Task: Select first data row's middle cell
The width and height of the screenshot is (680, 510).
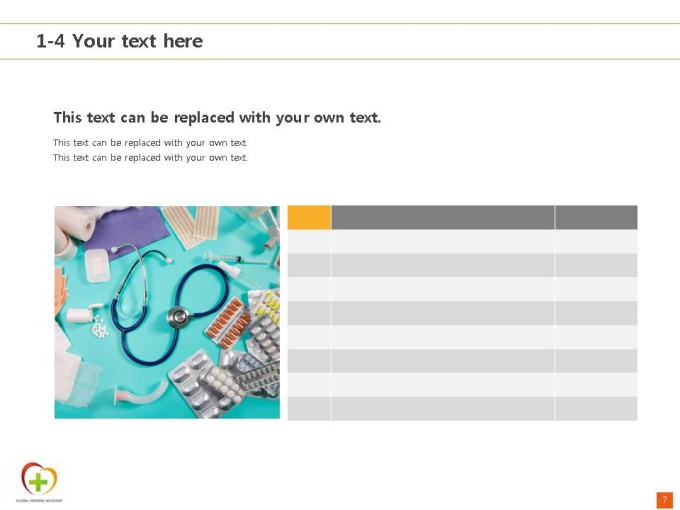Action: [443, 242]
